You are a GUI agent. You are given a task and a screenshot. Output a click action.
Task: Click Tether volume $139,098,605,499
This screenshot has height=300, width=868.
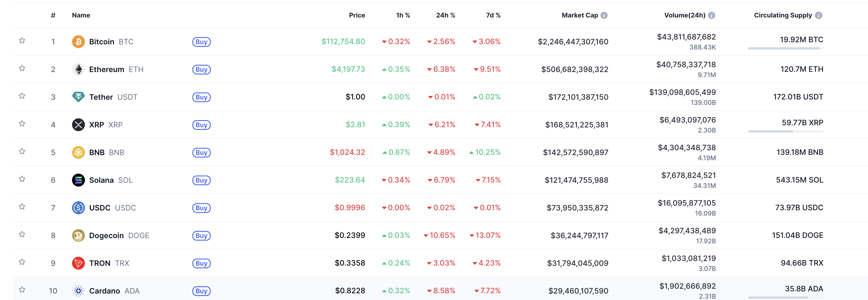coord(682,92)
